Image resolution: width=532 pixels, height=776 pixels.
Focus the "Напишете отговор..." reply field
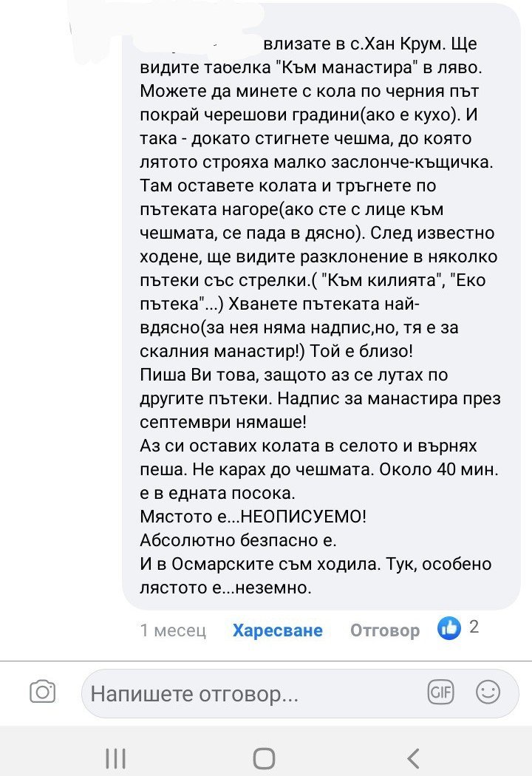pyautogui.click(x=251, y=695)
